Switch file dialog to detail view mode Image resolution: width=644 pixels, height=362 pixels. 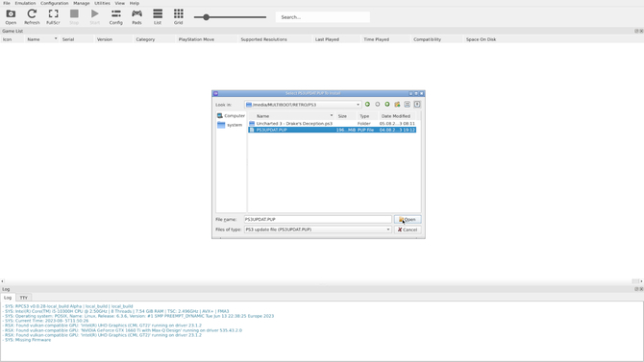point(417,105)
